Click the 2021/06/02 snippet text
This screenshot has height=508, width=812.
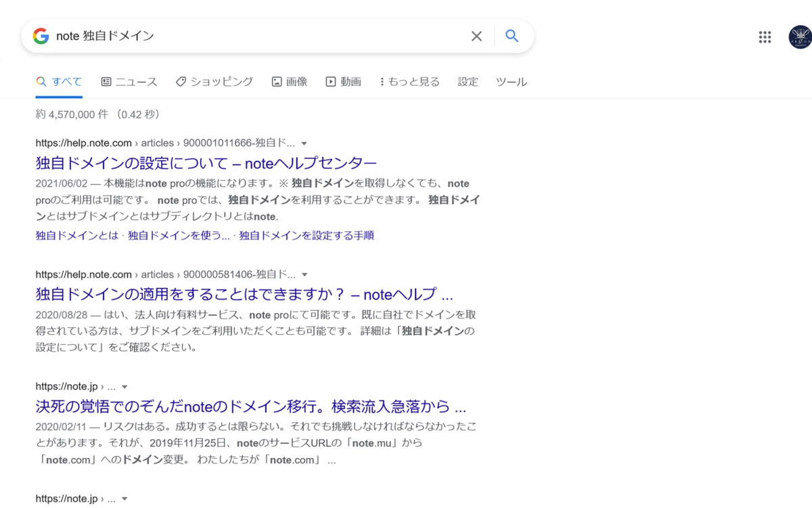(257, 200)
